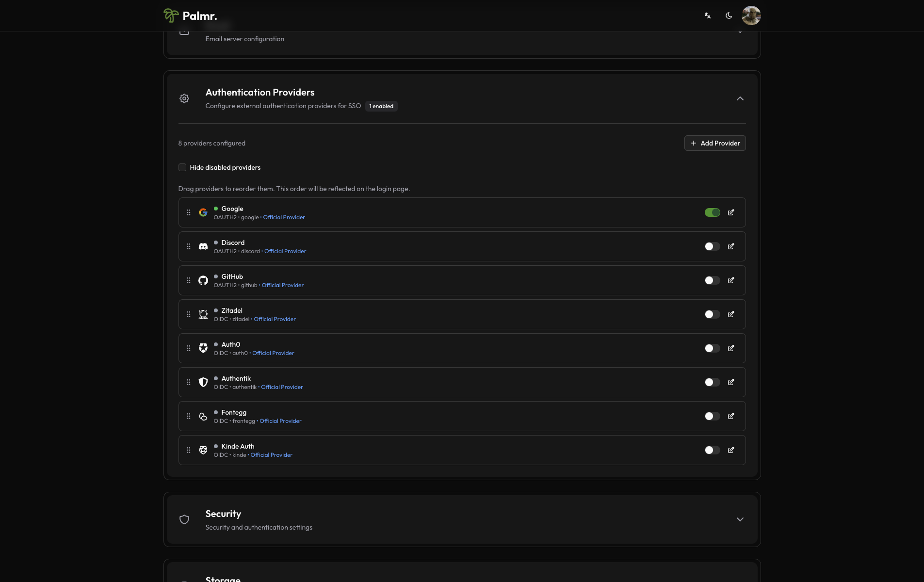Click the Fontegg logo icon

pyautogui.click(x=203, y=416)
